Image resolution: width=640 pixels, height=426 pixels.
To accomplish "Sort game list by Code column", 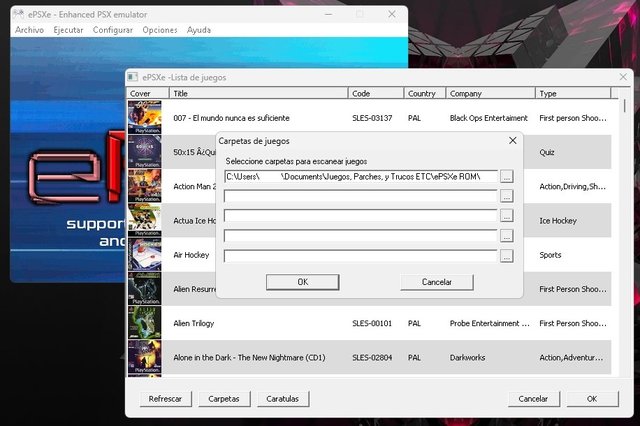I will (x=376, y=93).
